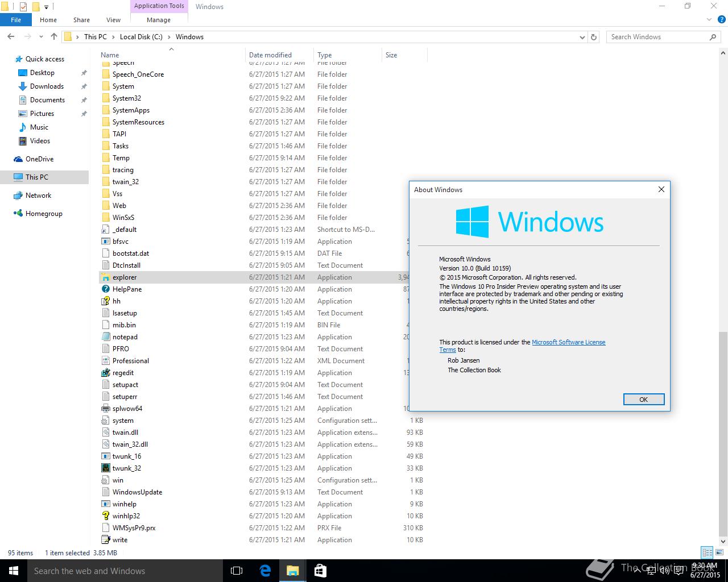Click the Properties quick access toolbar icon
Screen dimensions: 728x582
(23, 7)
